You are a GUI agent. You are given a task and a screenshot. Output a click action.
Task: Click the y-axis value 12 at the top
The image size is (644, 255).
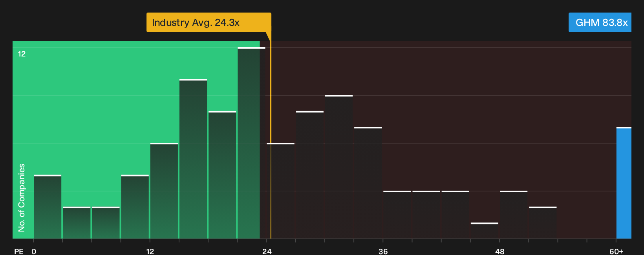click(x=22, y=54)
